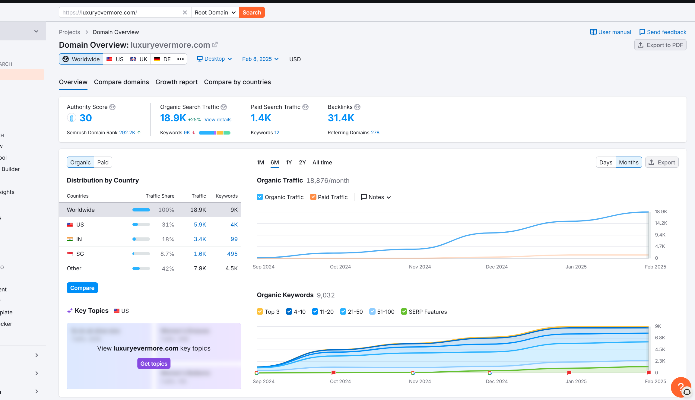This screenshot has height=400, width=695.
Task: Select the Organic toggle button
Action: click(80, 162)
